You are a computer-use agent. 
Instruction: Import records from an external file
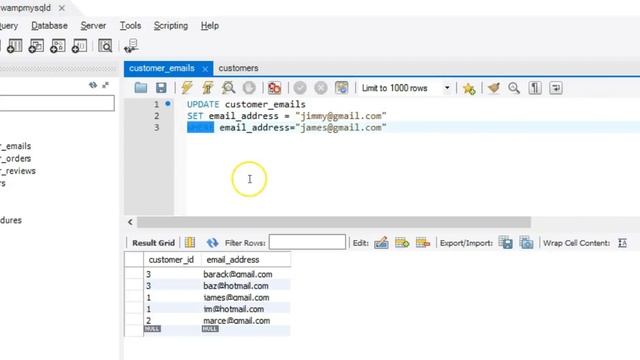tap(526, 242)
